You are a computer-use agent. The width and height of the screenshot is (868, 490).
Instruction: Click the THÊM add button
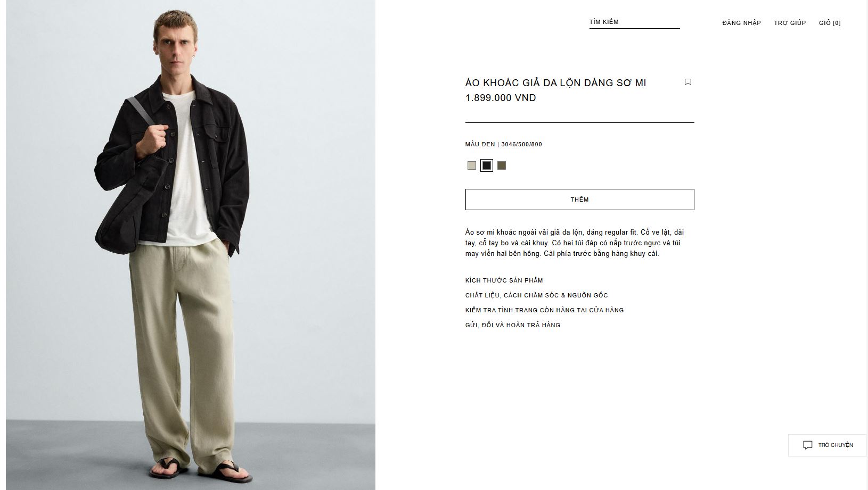580,200
